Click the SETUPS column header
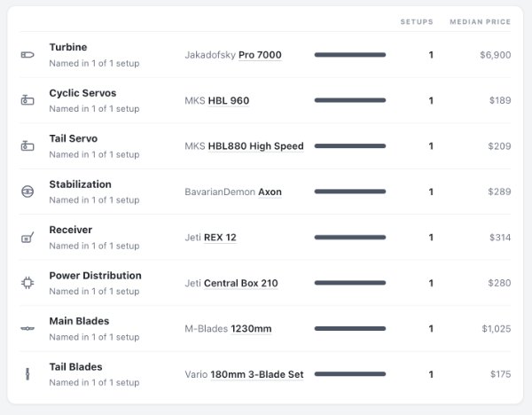Viewport: 532px width, 415px height. pos(417,21)
